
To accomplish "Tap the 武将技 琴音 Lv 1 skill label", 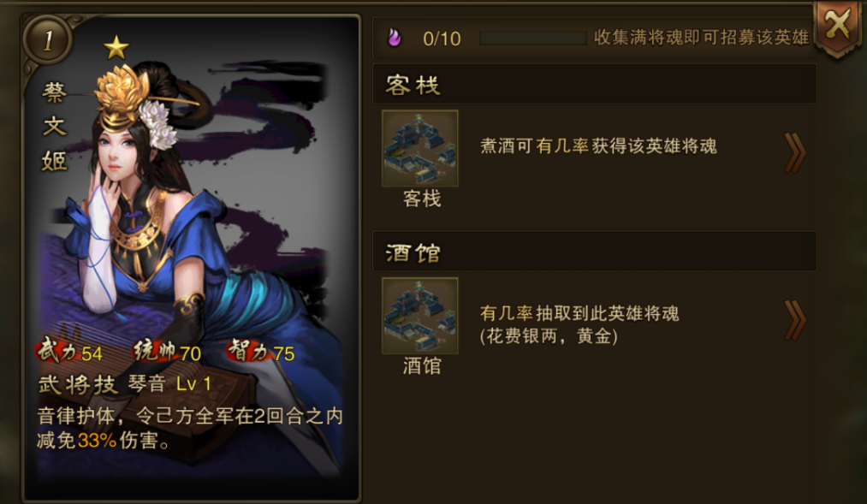I will (x=125, y=384).
